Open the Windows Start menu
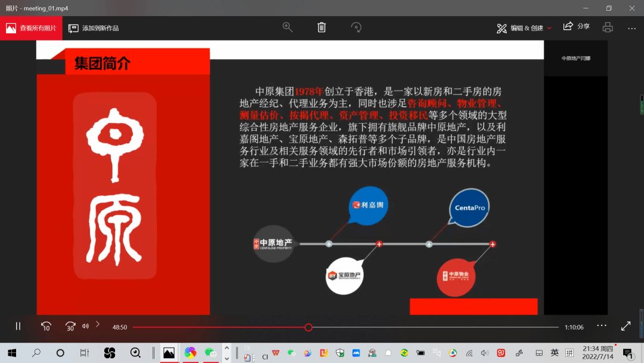Image resolution: width=644 pixels, height=363 pixels. pyautogui.click(x=11, y=353)
